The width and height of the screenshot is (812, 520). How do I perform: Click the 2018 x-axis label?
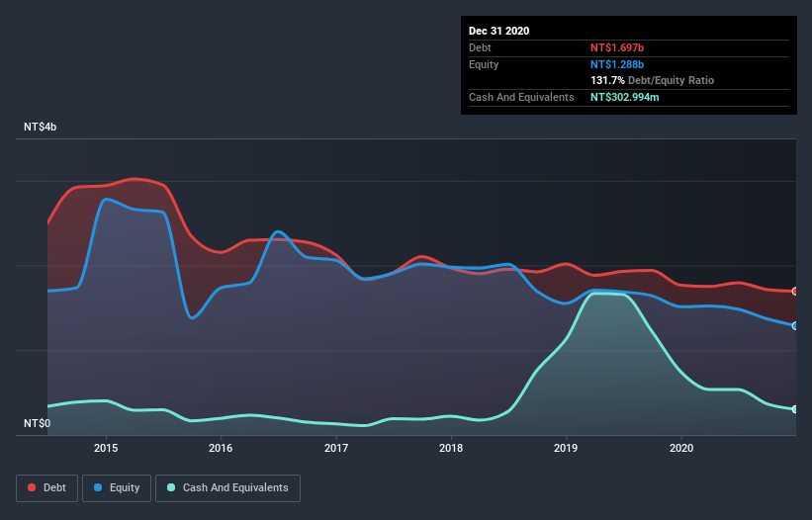pyautogui.click(x=451, y=448)
